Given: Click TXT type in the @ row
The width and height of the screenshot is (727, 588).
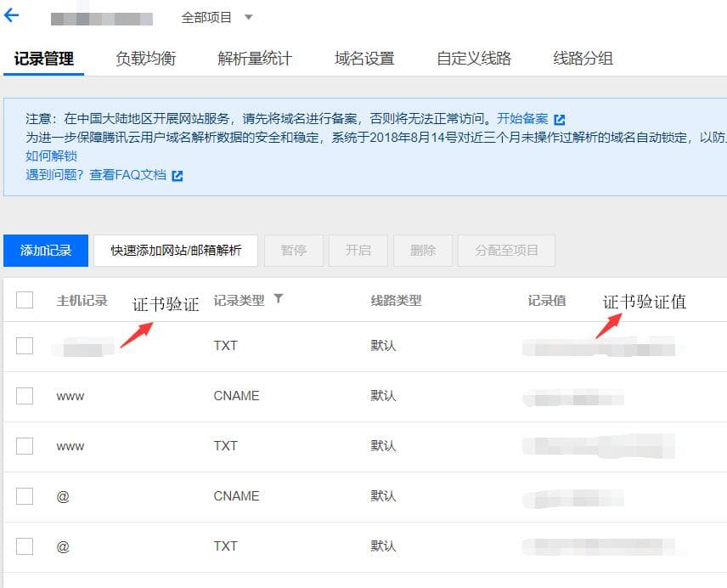Looking at the screenshot, I should tap(225, 546).
